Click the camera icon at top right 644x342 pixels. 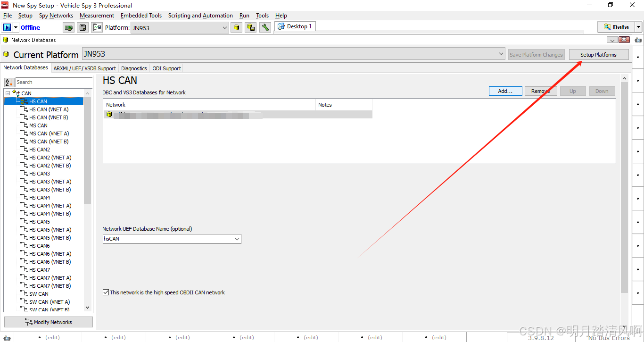[x=638, y=40]
